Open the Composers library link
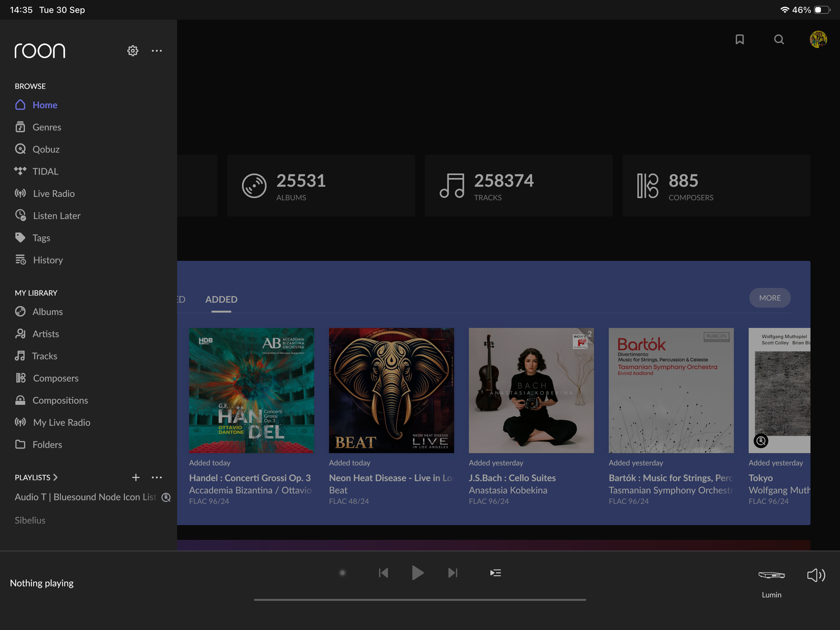Viewport: 840px width, 630px height. tap(55, 378)
